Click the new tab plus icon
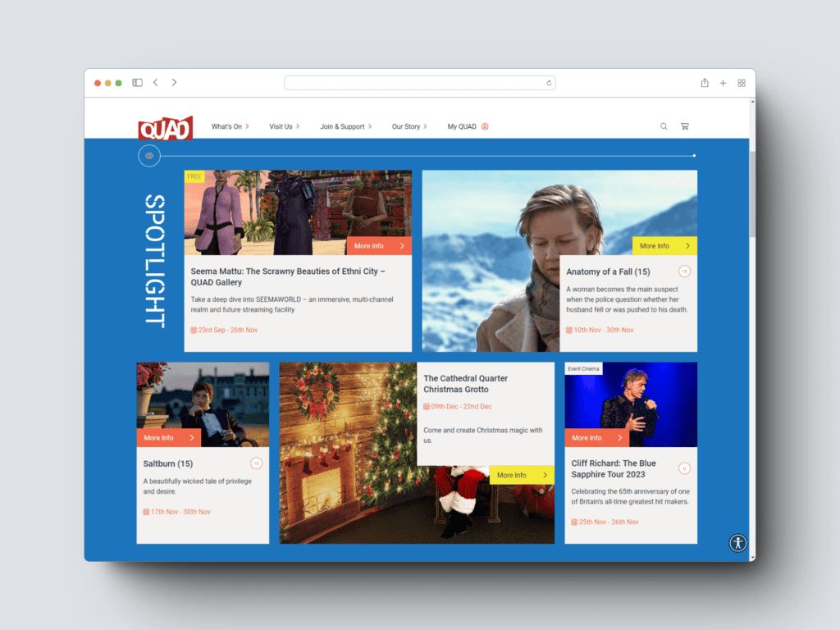The image size is (840, 630). tap(723, 82)
